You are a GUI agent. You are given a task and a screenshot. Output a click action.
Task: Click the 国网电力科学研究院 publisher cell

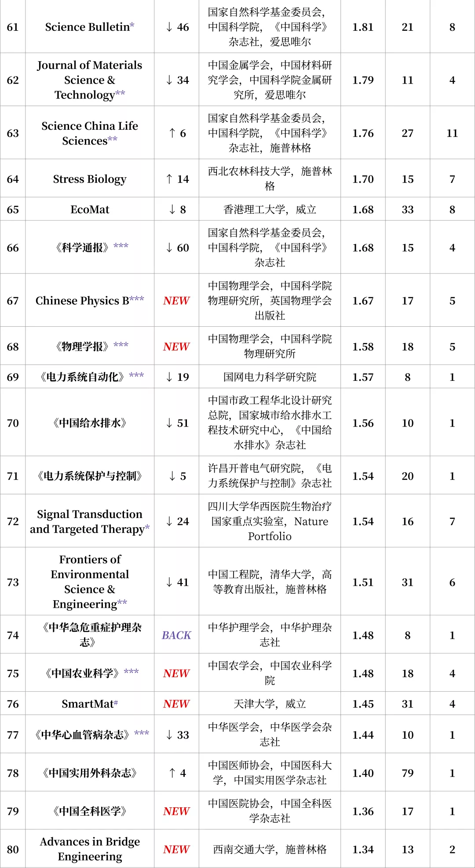coord(270,377)
